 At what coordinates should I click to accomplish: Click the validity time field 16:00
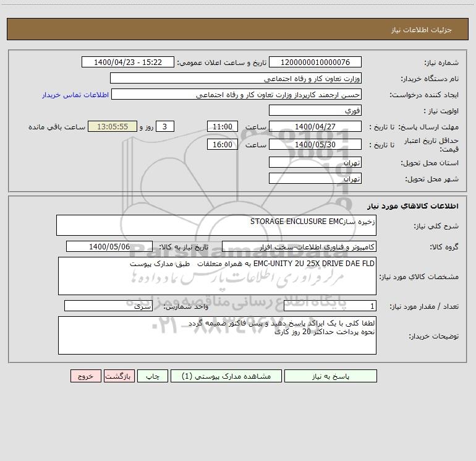222,144
